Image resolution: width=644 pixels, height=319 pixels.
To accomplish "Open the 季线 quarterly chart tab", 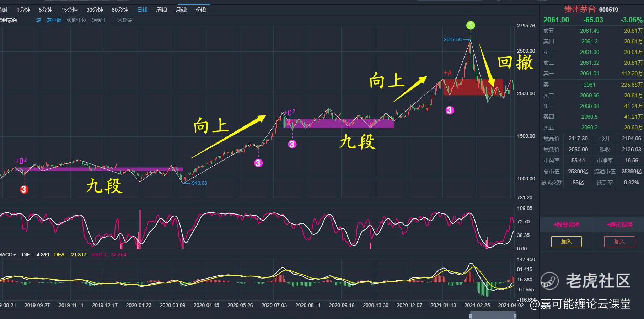I will point(200,10).
